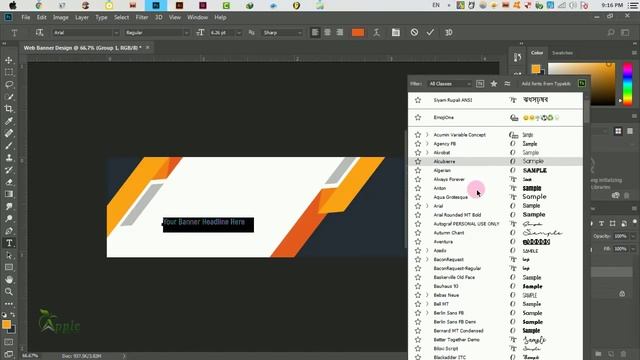Cancel current text edits
Viewport: 640px width, 360px height.
[x=414, y=33]
